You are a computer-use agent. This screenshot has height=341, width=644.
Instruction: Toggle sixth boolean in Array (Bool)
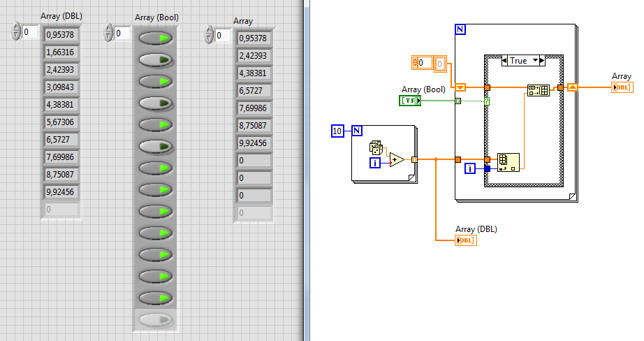click(156, 146)
